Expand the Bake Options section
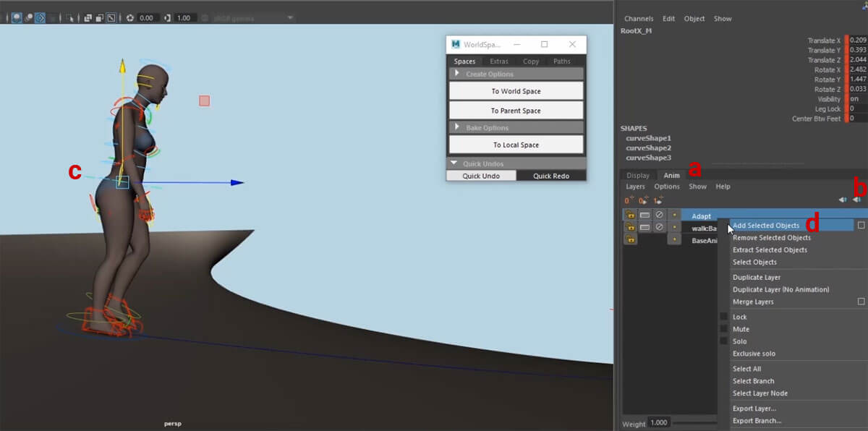This screenshot has height=431, width=868. click(457, 128)
